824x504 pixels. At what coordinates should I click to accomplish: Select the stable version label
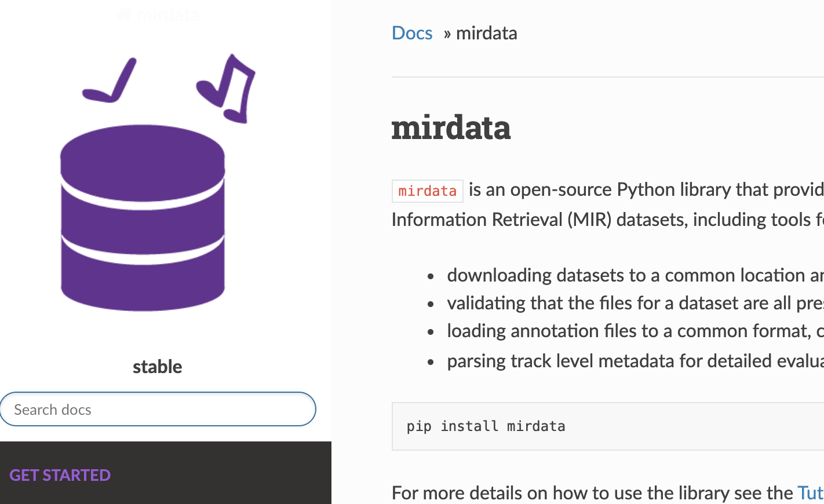157,367
